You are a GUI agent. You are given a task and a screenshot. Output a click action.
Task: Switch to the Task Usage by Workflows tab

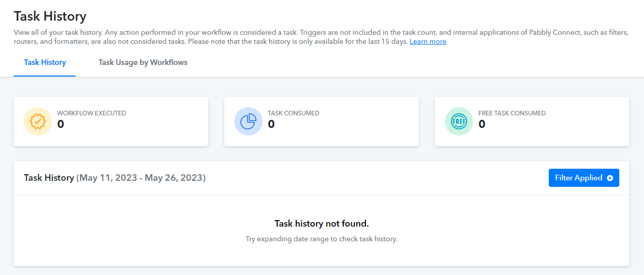tap(143, 62)
